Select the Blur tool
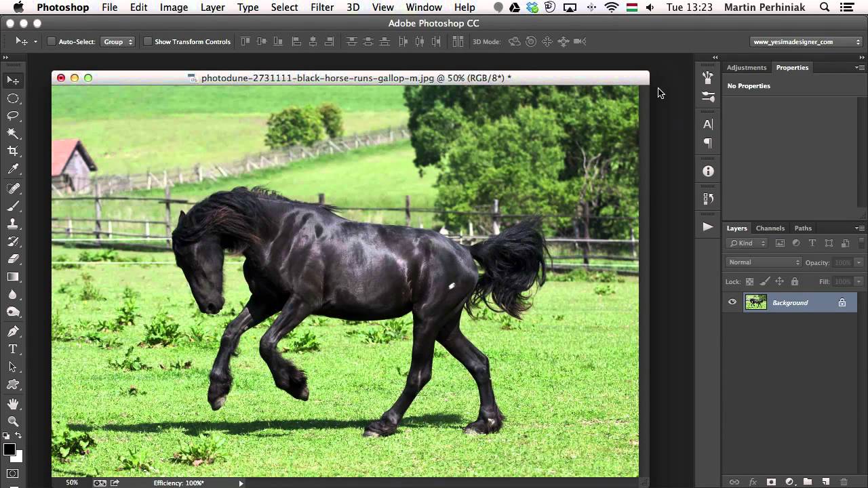Image resolution: width=868 pixels, height=488 pixels. pos(13,294)
